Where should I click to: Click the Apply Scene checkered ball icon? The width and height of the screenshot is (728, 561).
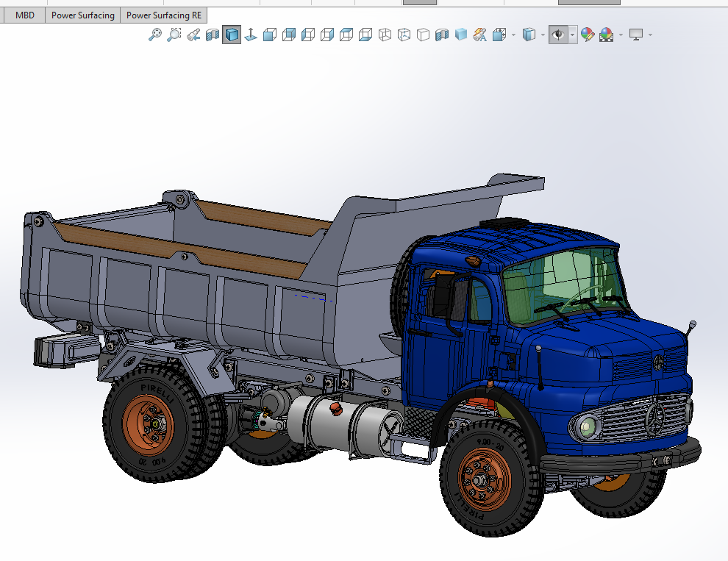tap(607, 35)
